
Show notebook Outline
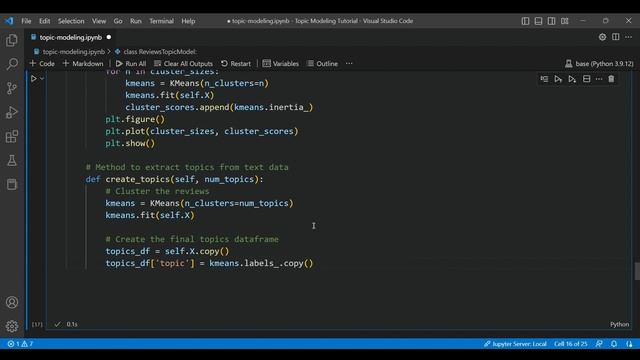[322, 64]
